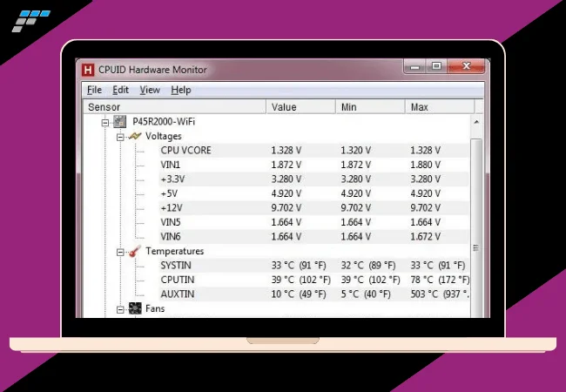Collapse the Temperatures section

(120, 253)
